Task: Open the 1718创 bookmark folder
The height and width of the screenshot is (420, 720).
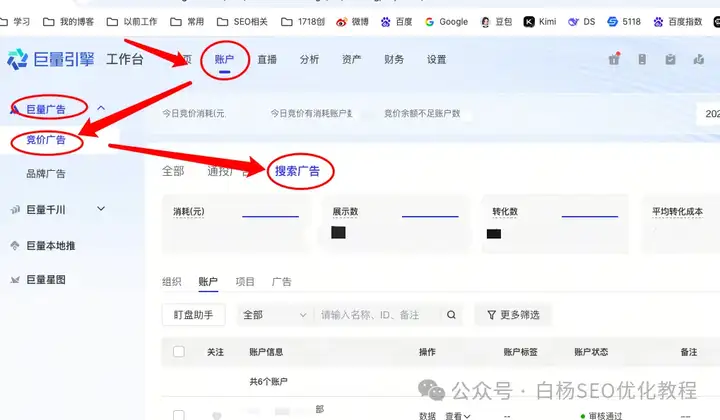Action: [x=303, y=22]
